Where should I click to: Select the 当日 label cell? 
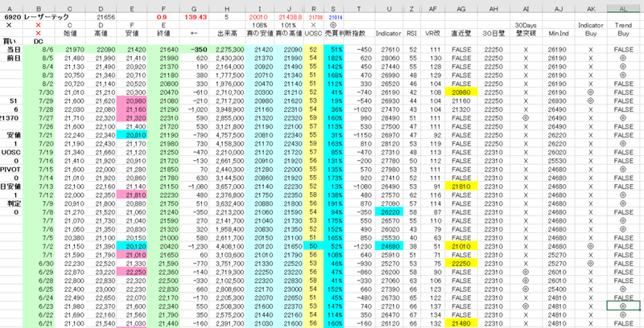[x=11, y=50]
